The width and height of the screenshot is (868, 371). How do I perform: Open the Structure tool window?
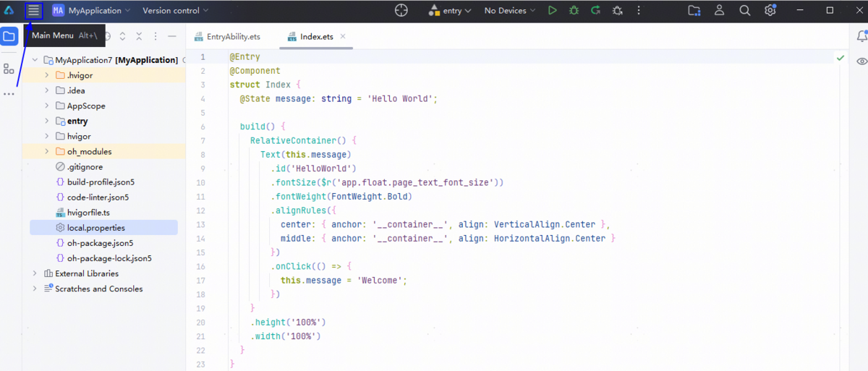pos(9,69)
